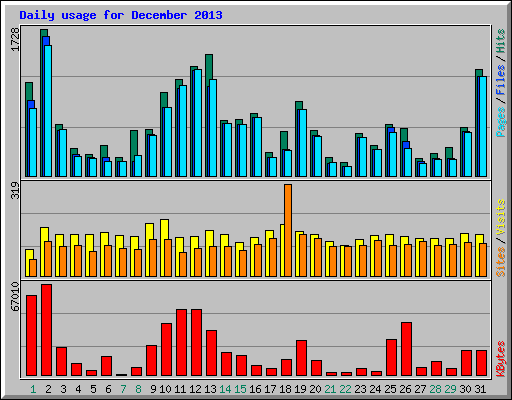Click the 'Hits' legend label
The height and width of the screenshot is (400, 512).
pos(501,41)
